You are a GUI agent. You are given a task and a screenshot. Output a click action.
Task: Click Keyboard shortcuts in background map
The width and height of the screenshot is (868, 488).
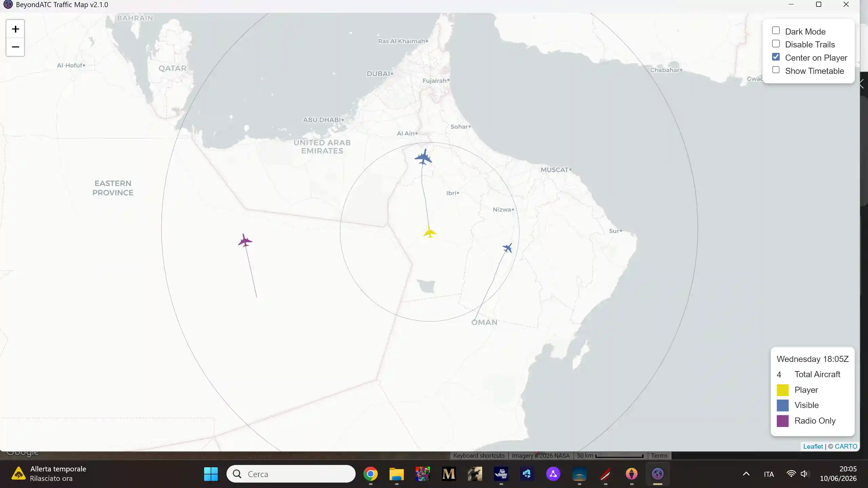[x=479, y=456]
